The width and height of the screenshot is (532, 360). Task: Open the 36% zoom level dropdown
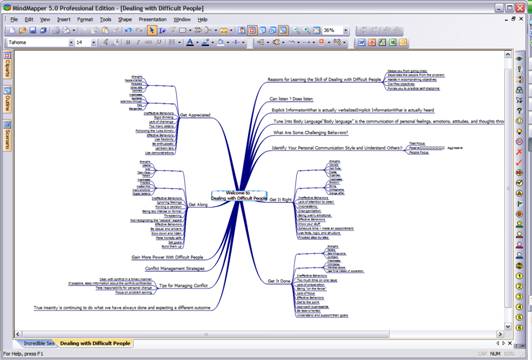[x=345, y=31]
